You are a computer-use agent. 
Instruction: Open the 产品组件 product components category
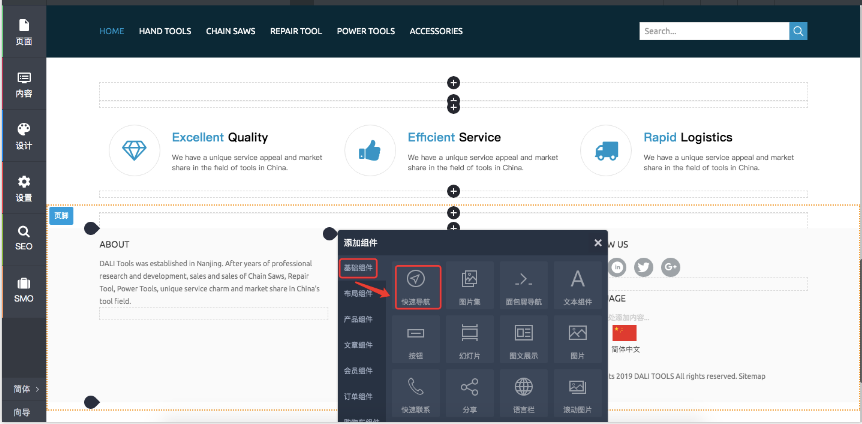[x=358, y=319]
